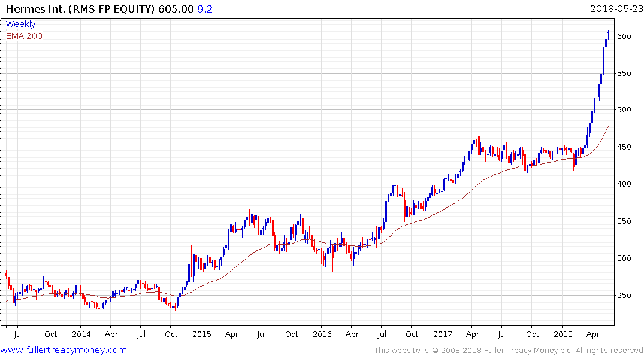Click the 450 price axis label
Screen dimensions: 644x359
(624, 147)
